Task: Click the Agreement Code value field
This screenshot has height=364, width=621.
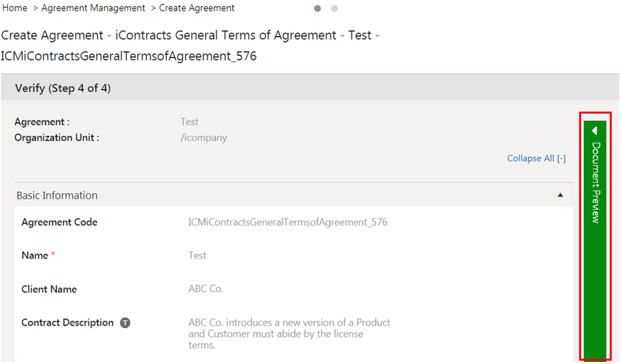Action: 288,222
